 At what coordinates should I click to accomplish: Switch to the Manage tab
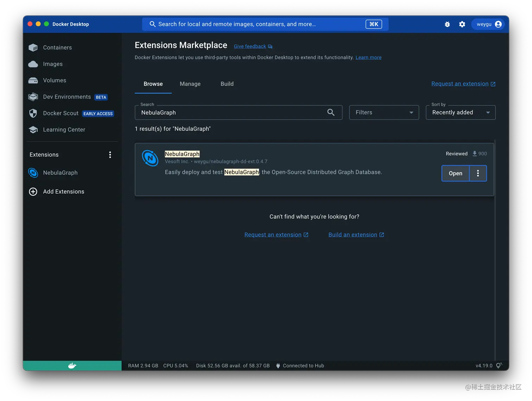pyautogui.click(x=190, y=84)
